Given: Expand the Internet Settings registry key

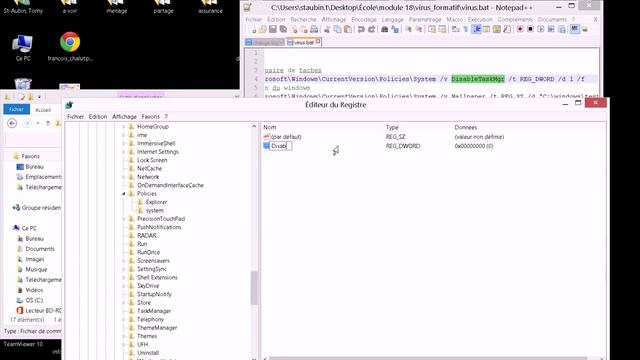Looking at the screenshot, I should (124, 152).
